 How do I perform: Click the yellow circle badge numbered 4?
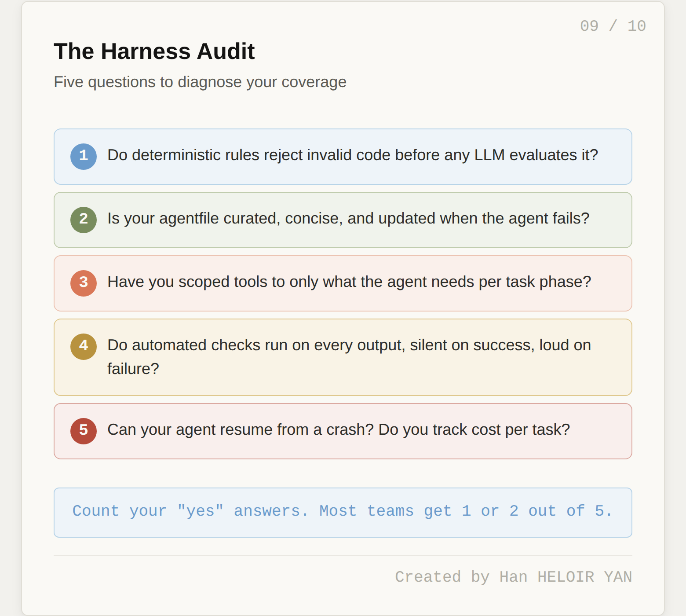click(x=83, y=347)
